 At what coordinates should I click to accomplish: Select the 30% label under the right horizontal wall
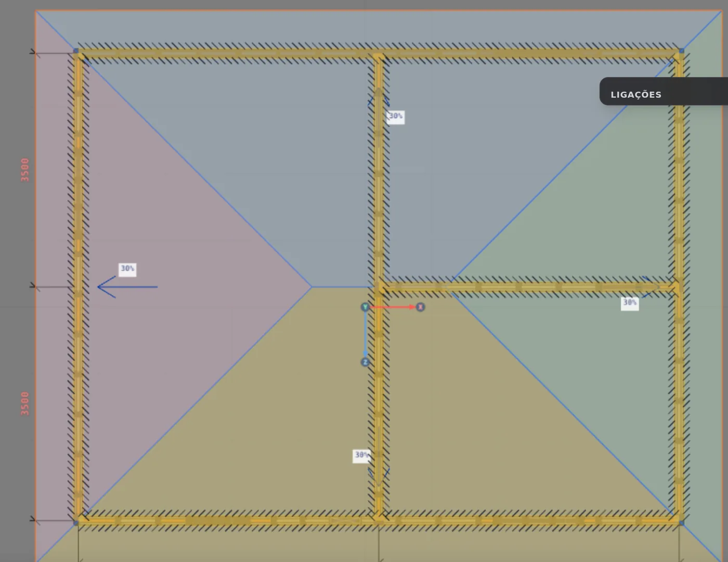(x=630, y=303)
